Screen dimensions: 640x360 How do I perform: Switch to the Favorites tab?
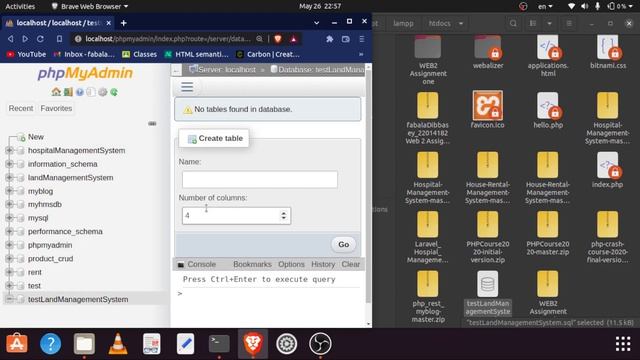click(56, 108)
